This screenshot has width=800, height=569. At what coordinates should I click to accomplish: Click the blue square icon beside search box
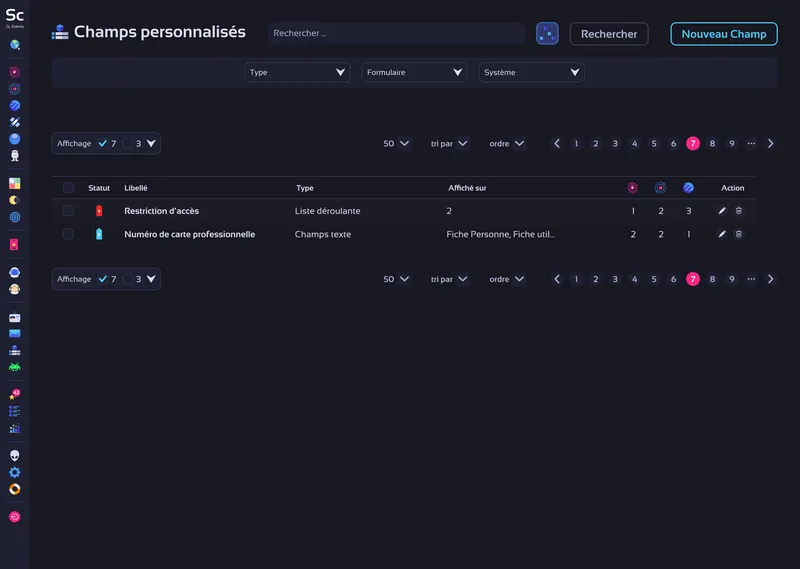point(547,34)
